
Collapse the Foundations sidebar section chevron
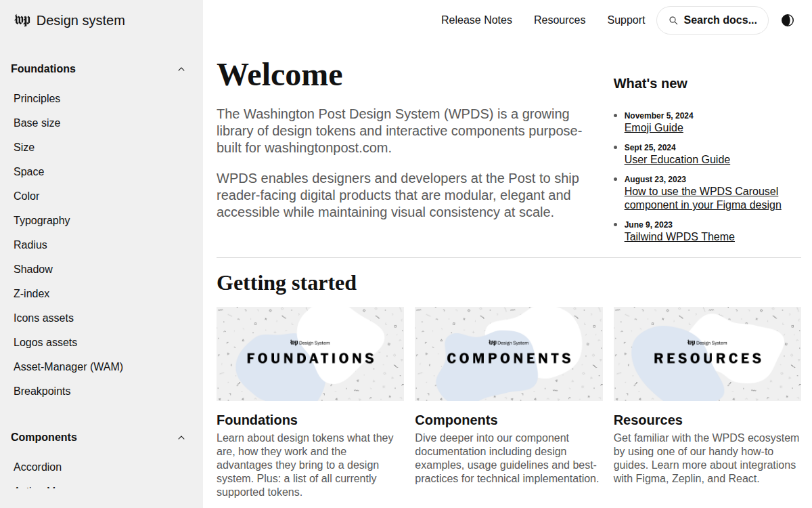tap(181, 69)
